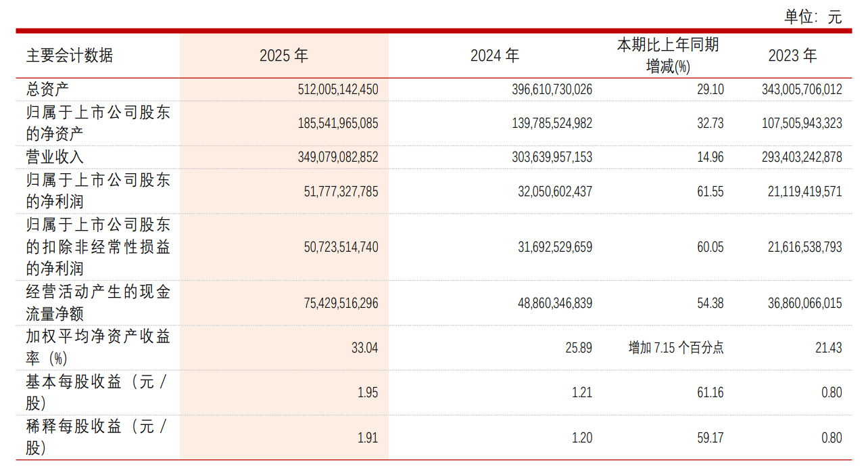Select the 基本每股收益 row label
This screenshot has height=475, width=868.
[x=97, y=392]
